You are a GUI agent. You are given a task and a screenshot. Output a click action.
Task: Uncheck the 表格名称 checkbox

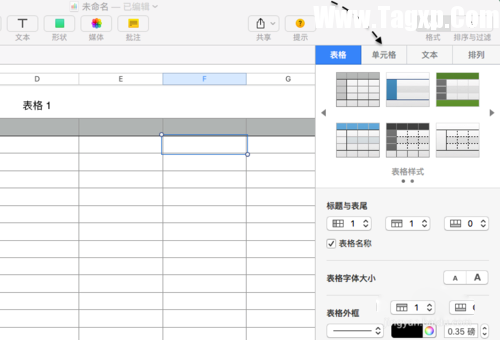point(331,244)
